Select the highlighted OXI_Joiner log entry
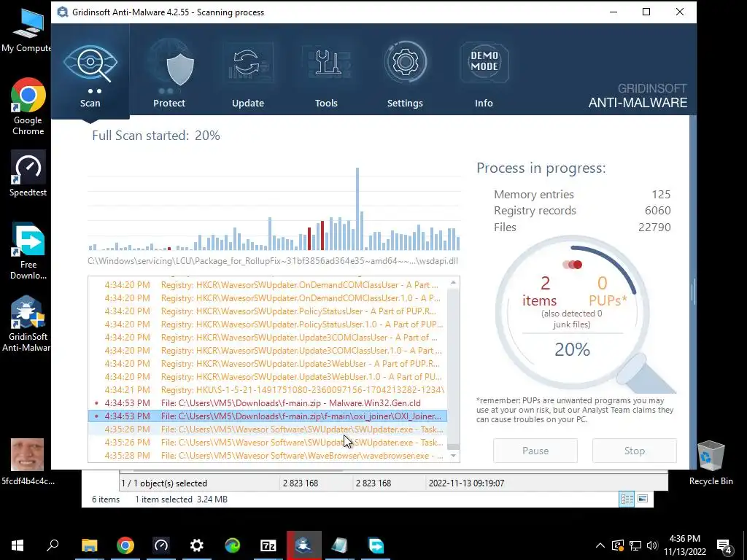The width and height of the screenshot is (747, 560). pos(268,416)
